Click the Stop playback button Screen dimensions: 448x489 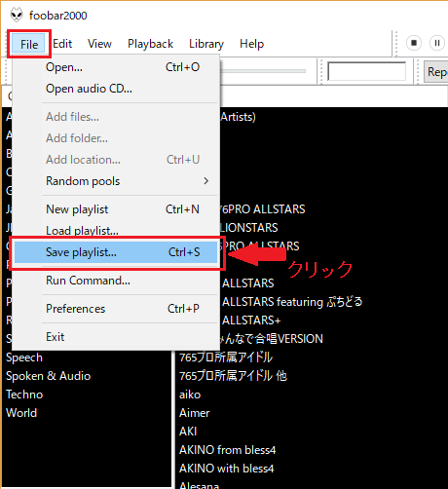pyautogui.click(x=414, y=43)
